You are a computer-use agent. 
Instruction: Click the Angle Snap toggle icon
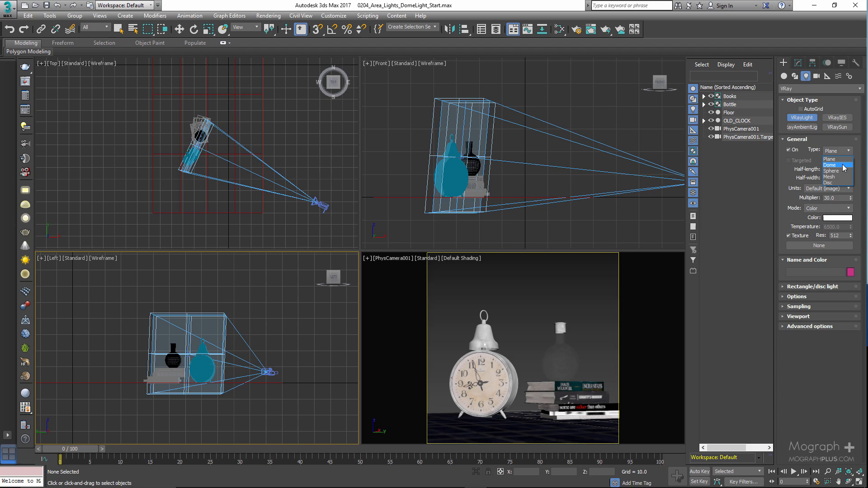pos(332,29)
